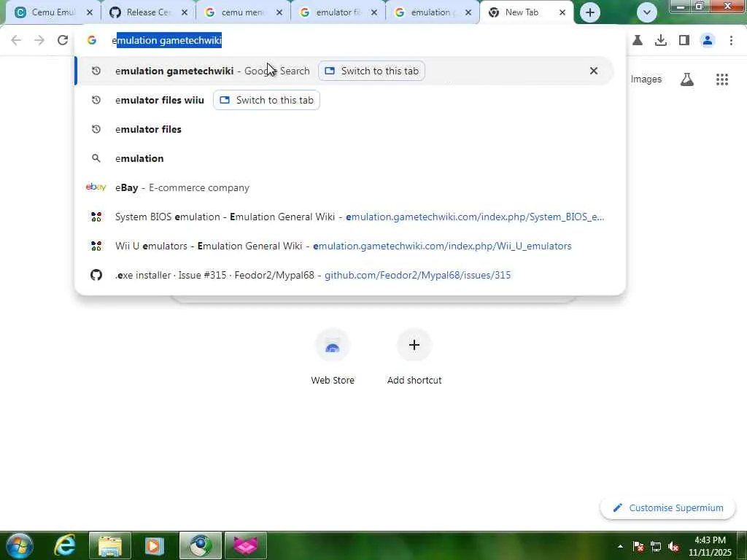Click Customise Supermium button
This screenshot has height=560, width=747.
tap(667, 508)
